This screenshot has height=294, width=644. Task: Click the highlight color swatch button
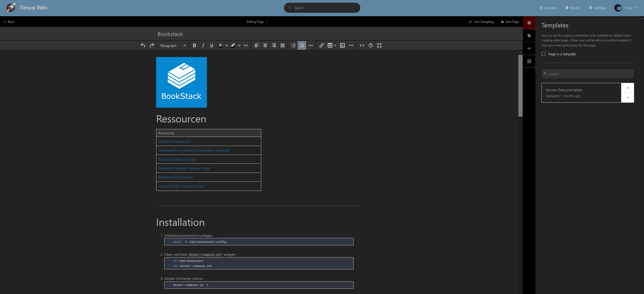point(233,46)
